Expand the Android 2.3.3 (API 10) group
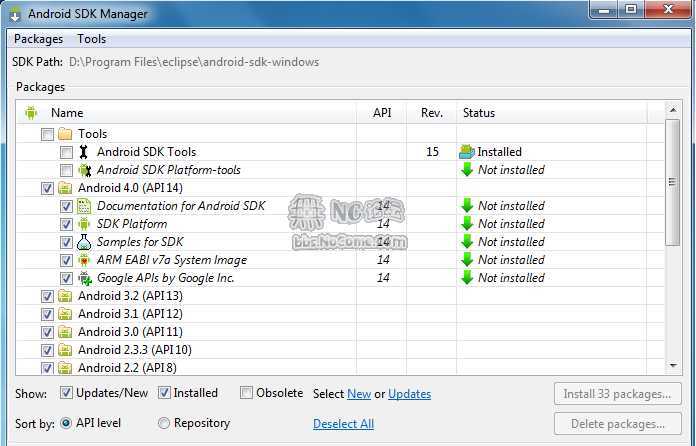The width and height of the screenshot is (696, 446). pos(135,350)
